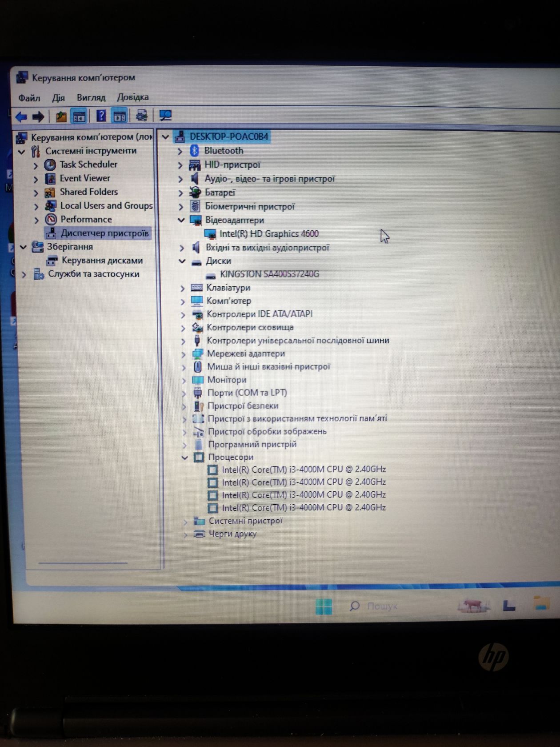Click the Батареї battery icon

pos(195,193)
